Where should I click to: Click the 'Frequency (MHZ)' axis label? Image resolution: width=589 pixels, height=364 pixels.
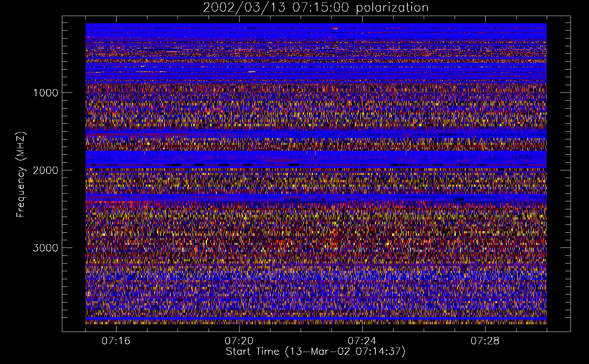[x=21, y=175]
